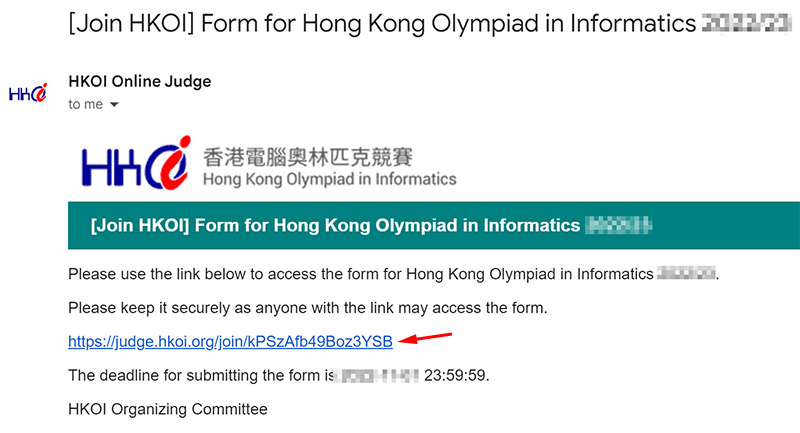Click the HKOI sender avatar icon

pos(28,93)
